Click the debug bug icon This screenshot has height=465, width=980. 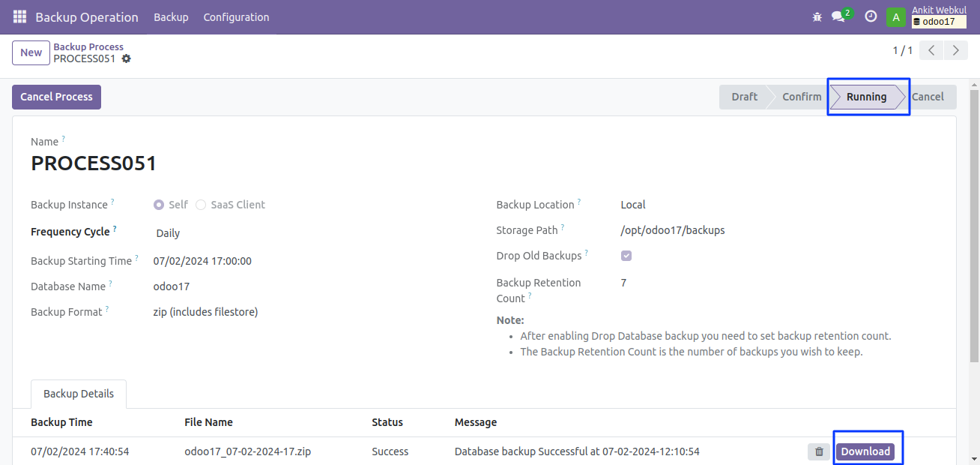click(817, 16)
